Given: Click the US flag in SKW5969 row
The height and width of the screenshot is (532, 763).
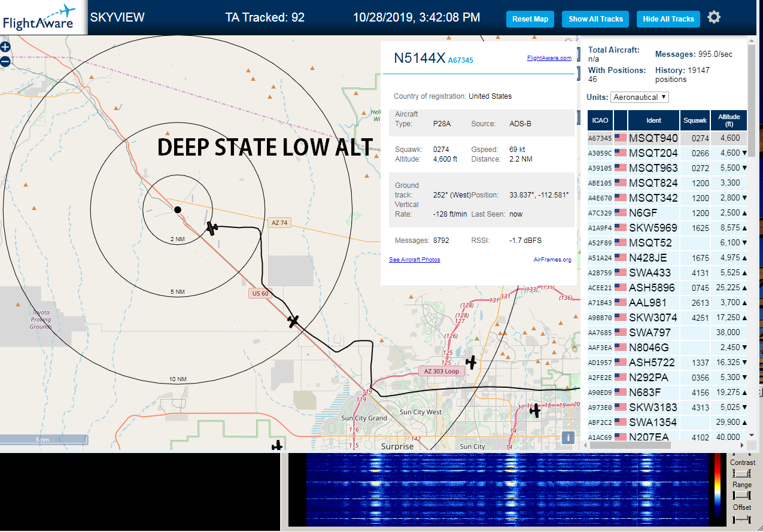Looking at the screenshot, I should (x=620, y=228).
